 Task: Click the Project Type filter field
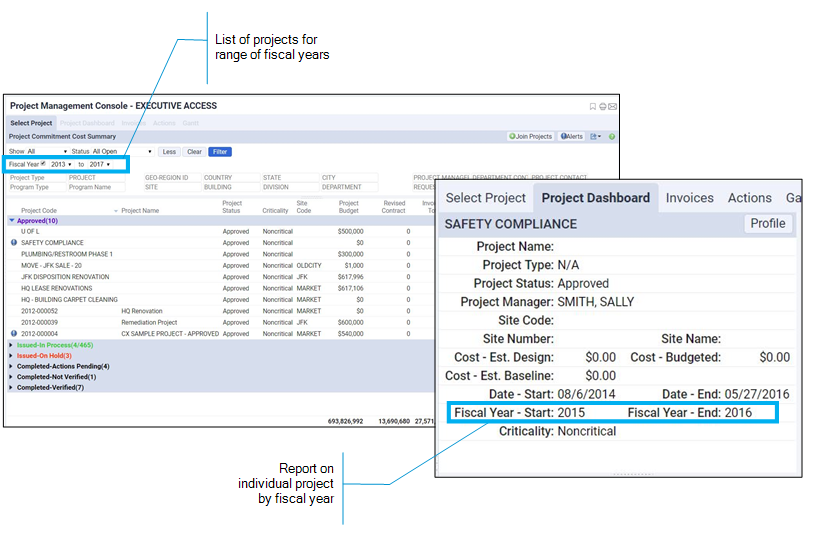point(36,178)
